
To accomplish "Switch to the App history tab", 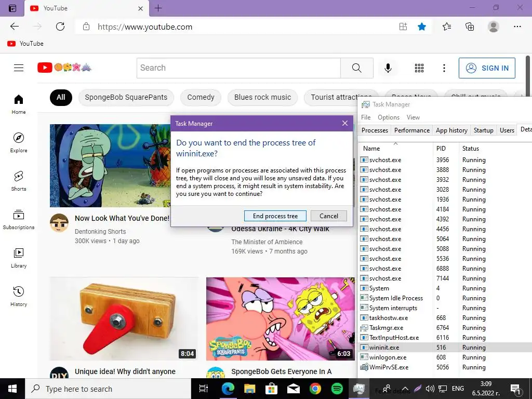I will pyautogui.click(x=451, y=130).
